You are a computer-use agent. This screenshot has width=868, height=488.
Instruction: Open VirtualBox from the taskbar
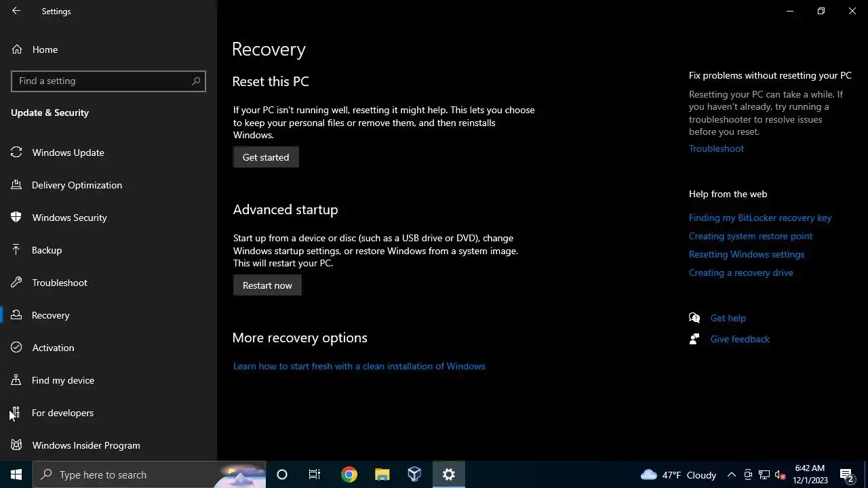[415, 474]
